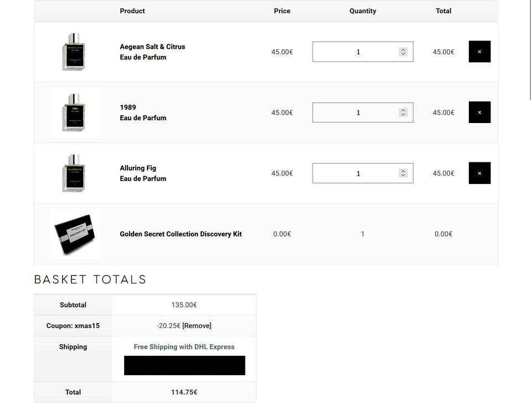Adjust quantity stepper for Alluring Fig
This screenshot has width=532, height=404.
pyautogui.click(x=403, y=173)
